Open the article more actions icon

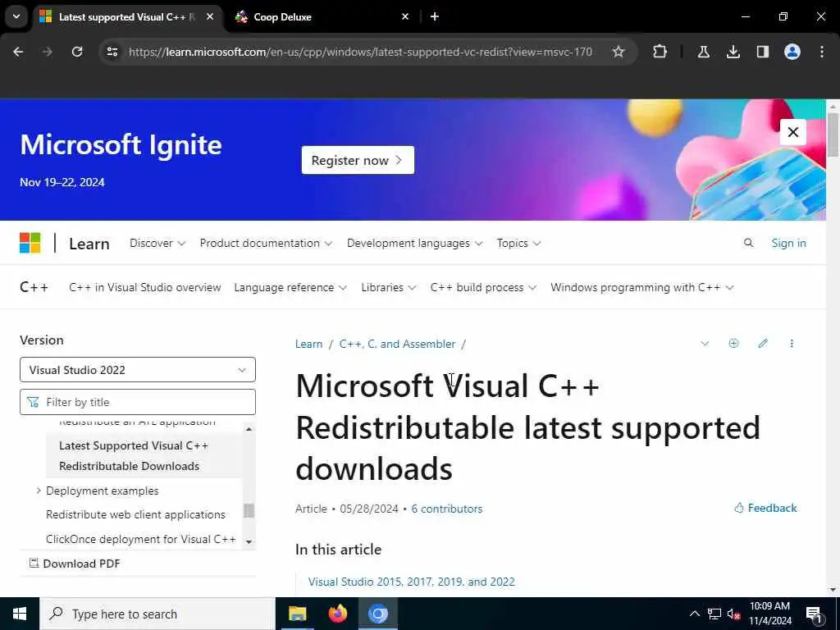[792, 344]
